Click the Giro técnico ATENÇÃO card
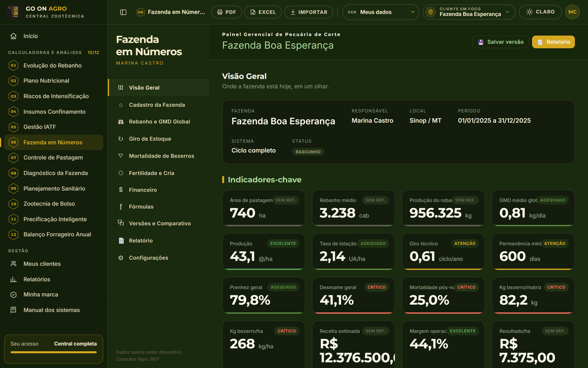The image size is (588, 368). pyautogui.click(x=443, y=251)
